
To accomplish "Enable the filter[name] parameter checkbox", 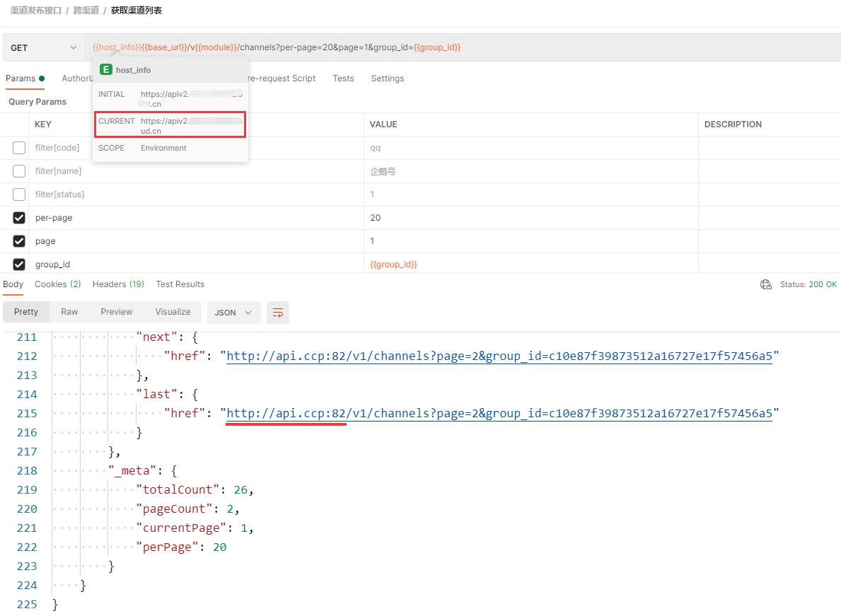I will [x=19, y=171].
